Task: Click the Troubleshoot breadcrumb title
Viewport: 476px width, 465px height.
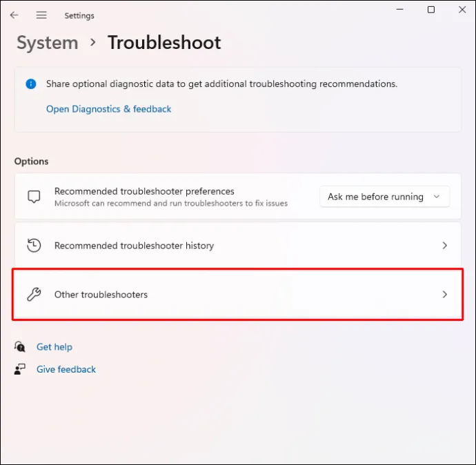Action: click(164, 43)
